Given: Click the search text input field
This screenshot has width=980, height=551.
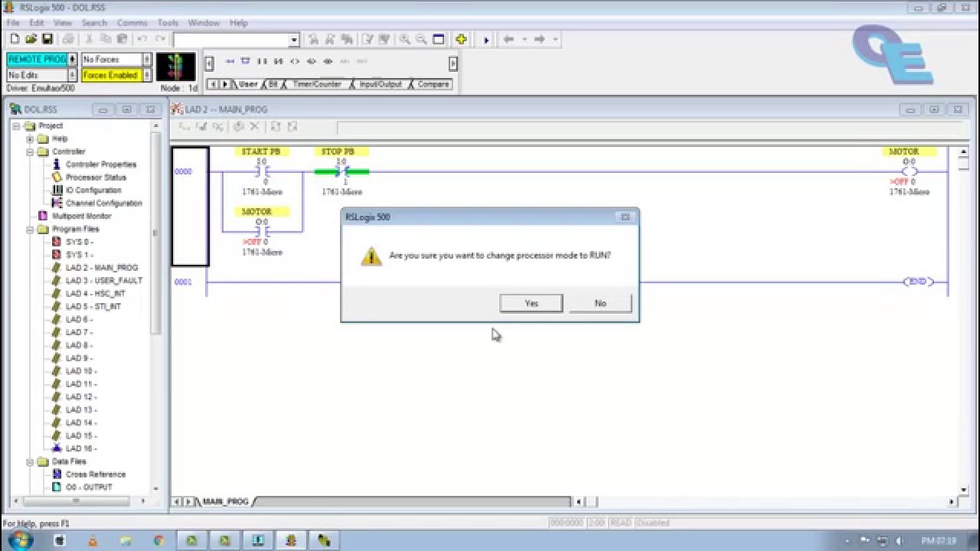Looking at the screenshot, I should 231,40.
